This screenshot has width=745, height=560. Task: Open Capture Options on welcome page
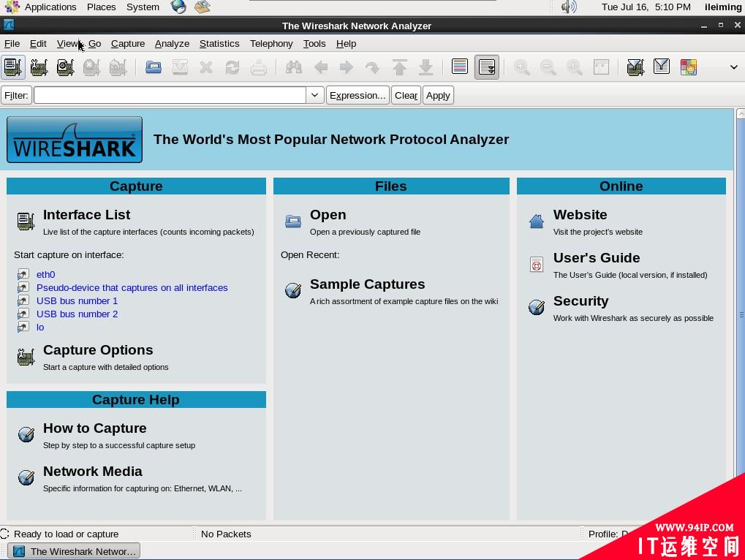tap(98, 350)
